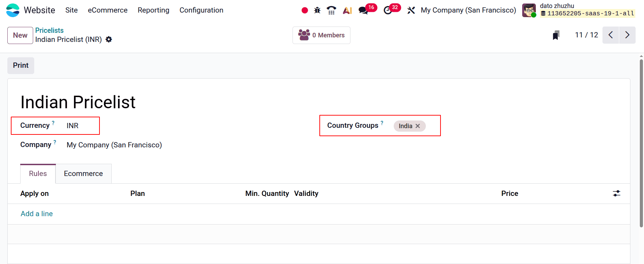Screen dimensions: 644x264
Task: Open the debug bug icon menu
Action: click(317, 10)
